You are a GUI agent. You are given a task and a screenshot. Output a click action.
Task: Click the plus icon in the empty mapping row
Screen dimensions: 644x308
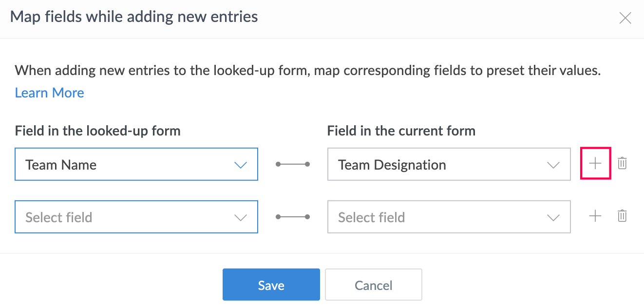(595, 216)
